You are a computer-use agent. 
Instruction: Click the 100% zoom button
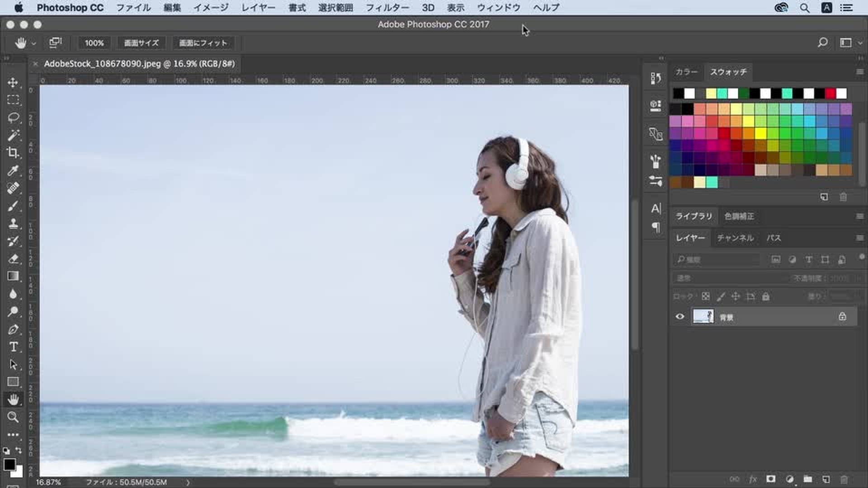(x=94, y=43)
